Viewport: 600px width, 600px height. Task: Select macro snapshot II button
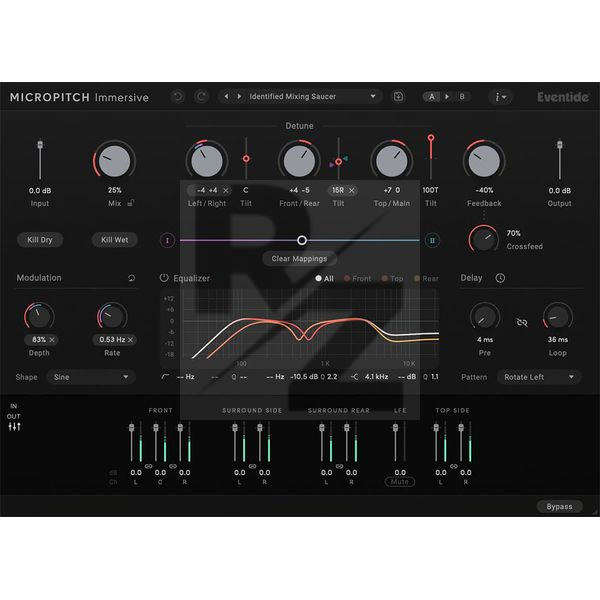point(432,240)
